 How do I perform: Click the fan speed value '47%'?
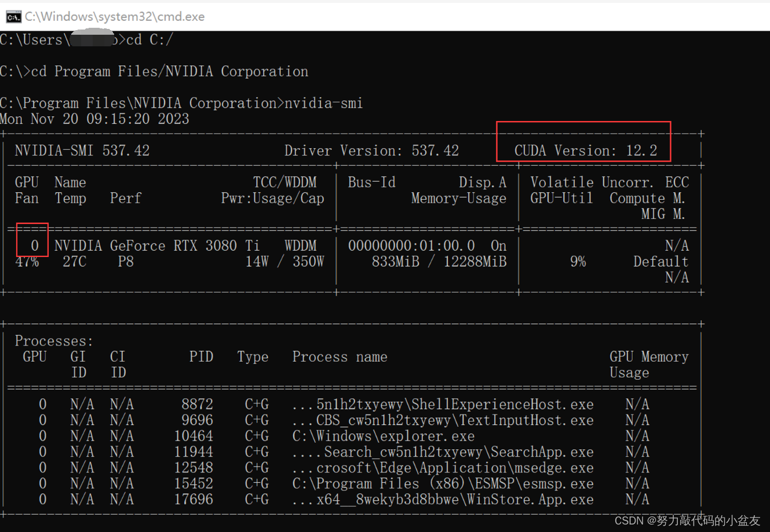[27, 262]
